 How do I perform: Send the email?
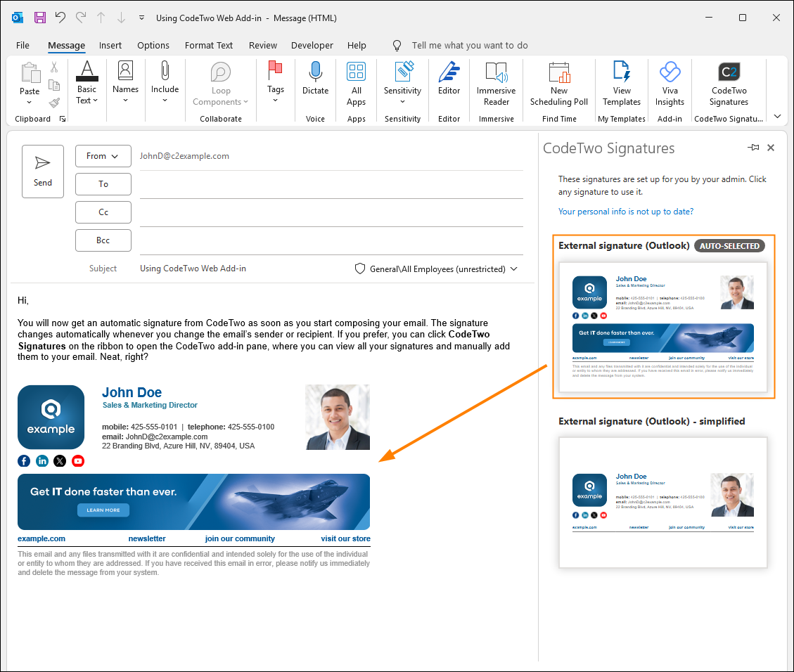pos(43,172)
